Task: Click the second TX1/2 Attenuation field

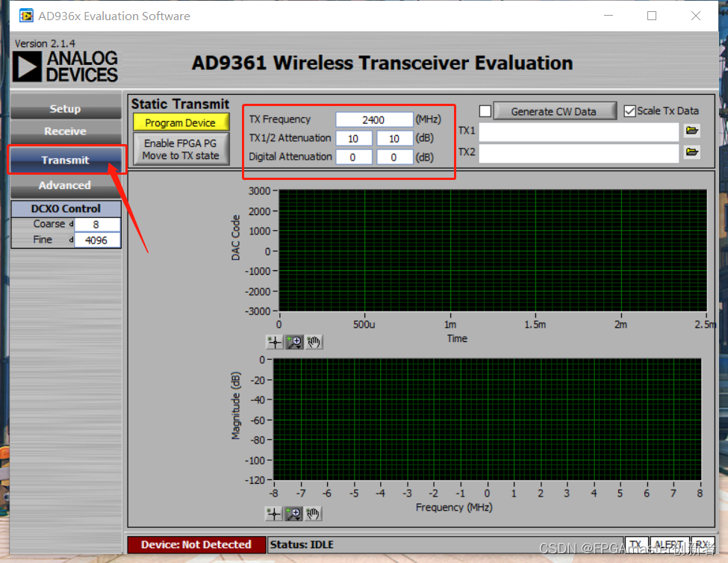Action: tap(395, 138)
